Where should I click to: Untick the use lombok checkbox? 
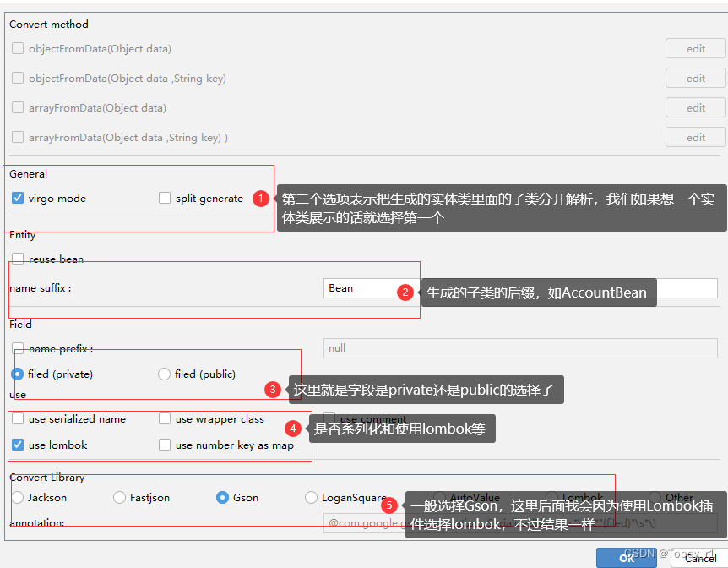(x=18, y=445)
